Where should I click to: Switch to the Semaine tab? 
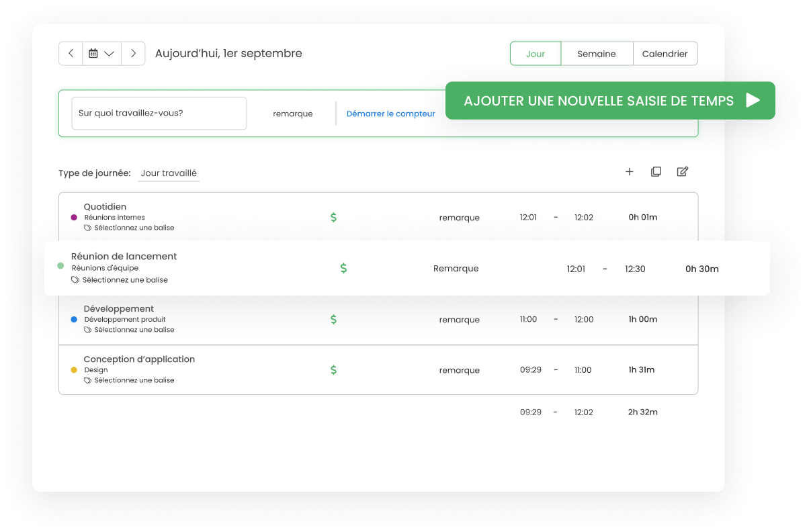[597, 54]
